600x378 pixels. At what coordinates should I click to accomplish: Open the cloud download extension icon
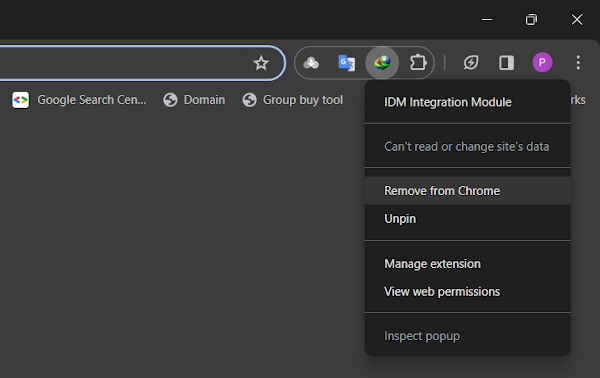tap(311, 63)
